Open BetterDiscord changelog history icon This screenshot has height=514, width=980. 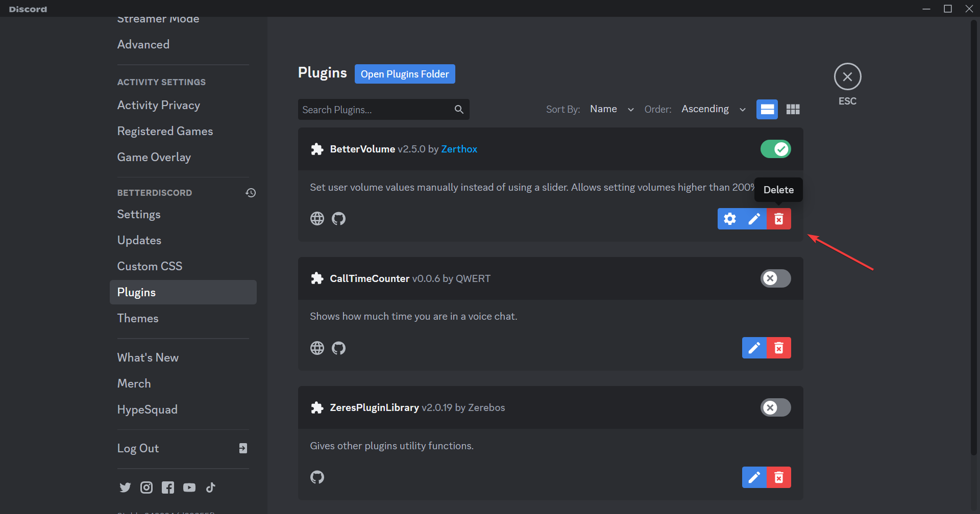coord(251,193)
